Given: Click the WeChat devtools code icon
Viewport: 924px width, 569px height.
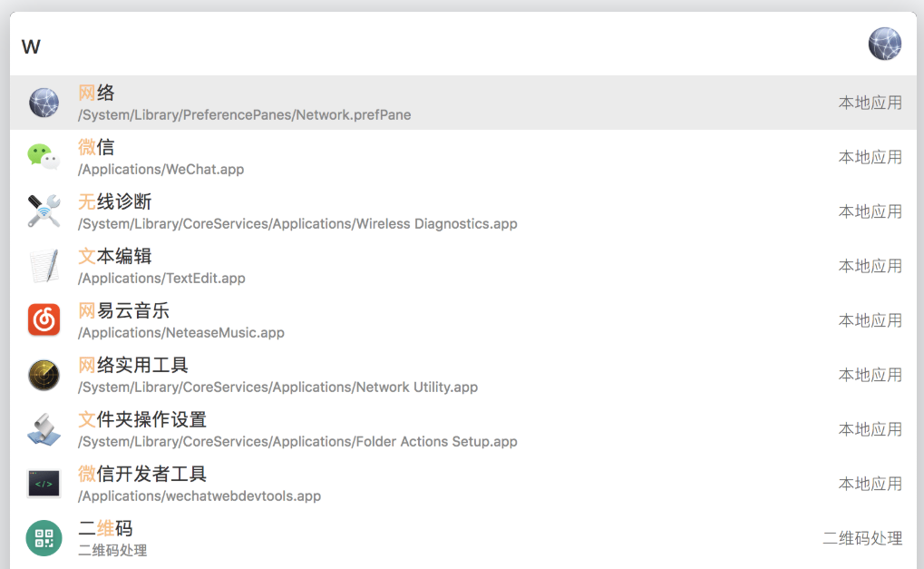Looking at the screenshot, I should (x=44, y=484).
